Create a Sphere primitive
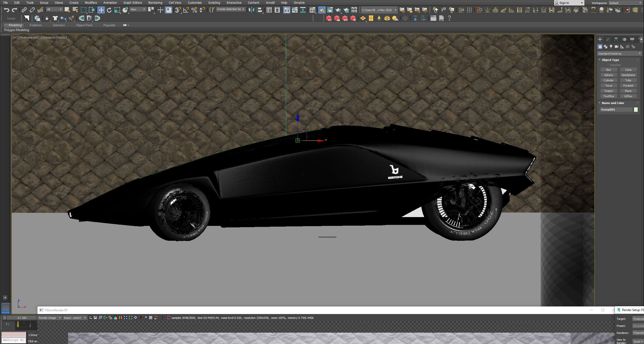644x344 pixels. click(609, 75)
